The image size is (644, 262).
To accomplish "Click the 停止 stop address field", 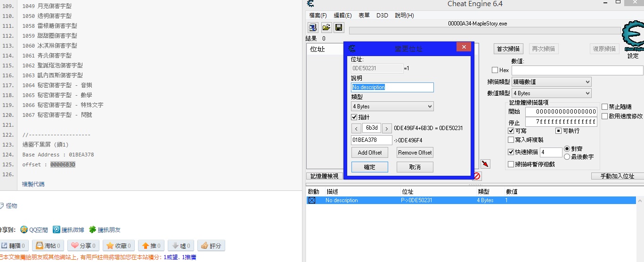I will coord(561,122).
